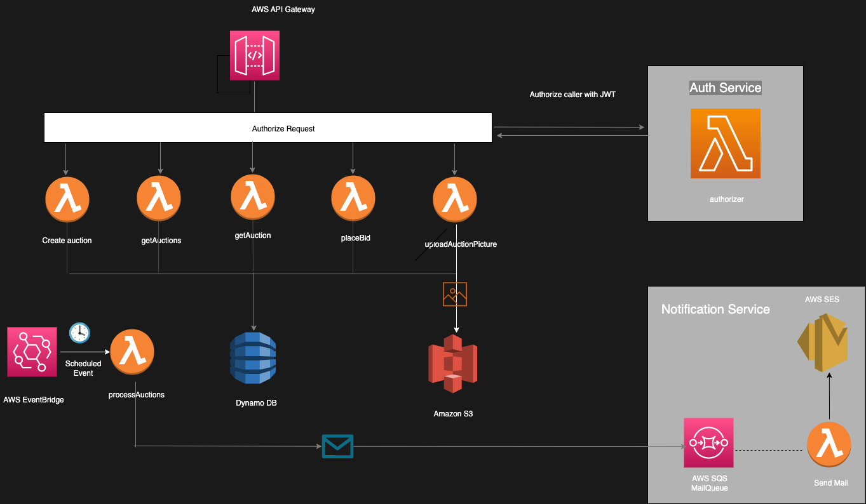Image resolution: width=866 pixels, height=504 pixels.
Task: Click the orange picture icon above S3
Action: (455, 294)
